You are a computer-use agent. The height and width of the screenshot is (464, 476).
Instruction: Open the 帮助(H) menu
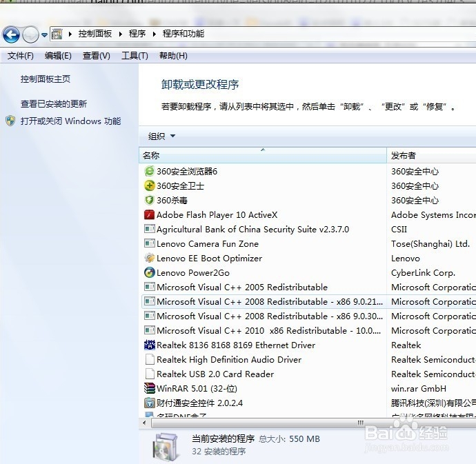pos(173,56)
